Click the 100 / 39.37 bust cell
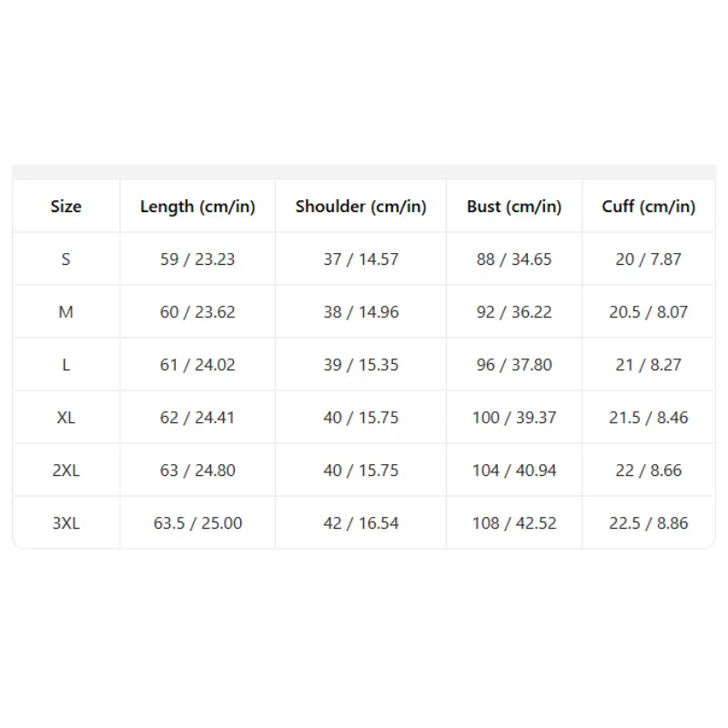Image resolution: width=728 pixels, height=728 pixels. 514,418
